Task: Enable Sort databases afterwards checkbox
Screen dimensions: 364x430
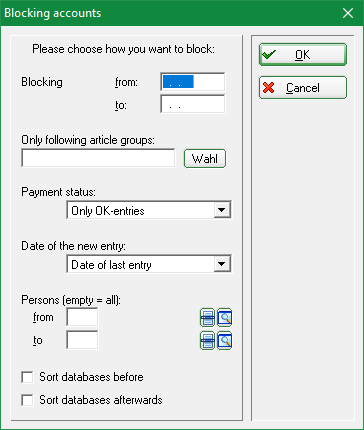Action: (x=27, y=400)
